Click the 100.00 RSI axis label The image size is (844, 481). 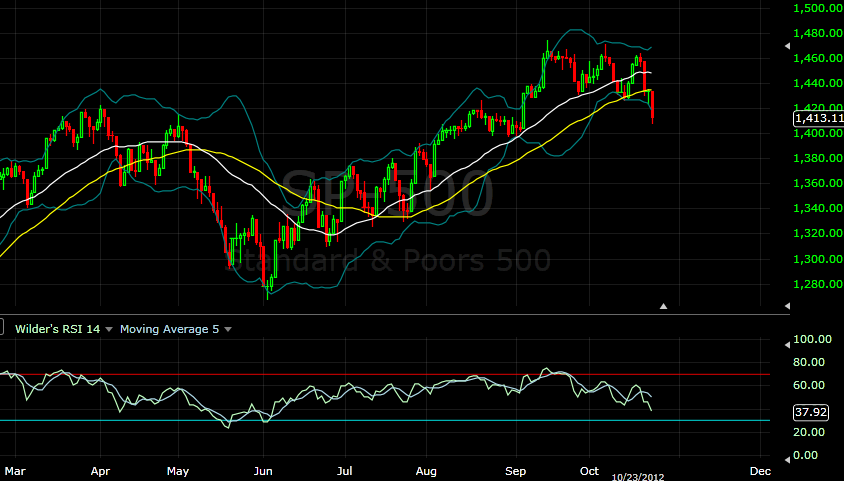[813, 339]
